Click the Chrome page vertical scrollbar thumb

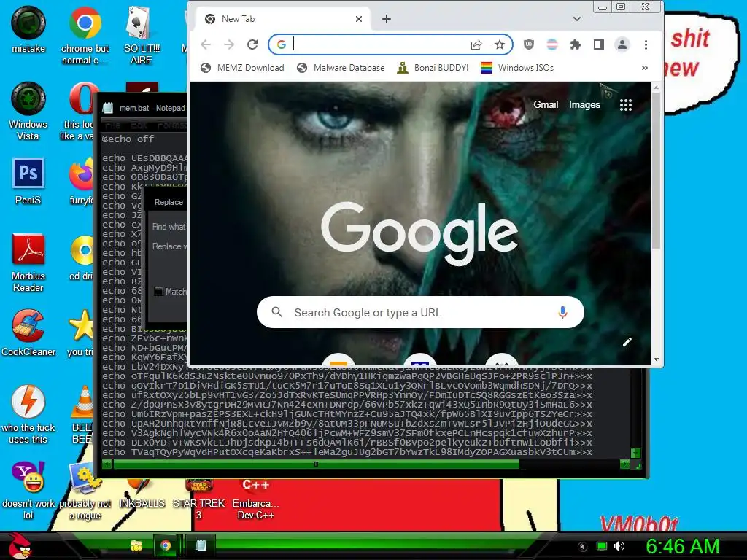tap(656, 171)
